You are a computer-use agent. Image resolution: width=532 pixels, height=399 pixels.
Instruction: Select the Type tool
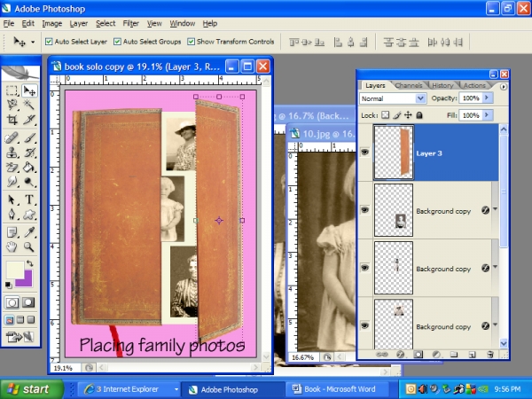(x=29, y=199)
